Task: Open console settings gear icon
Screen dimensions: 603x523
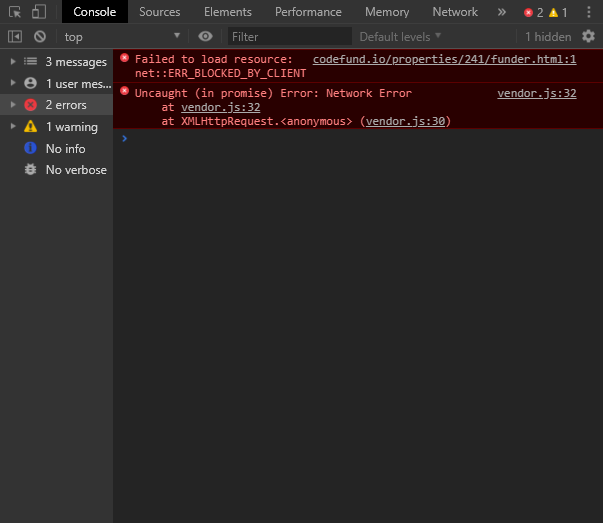Action: 588,37
